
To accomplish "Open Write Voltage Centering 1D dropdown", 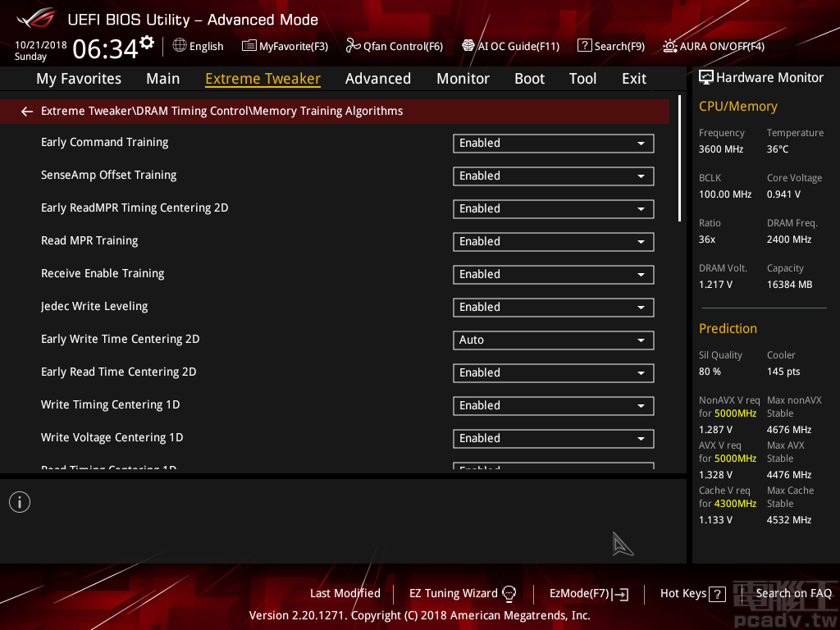I will coord(554,439).
